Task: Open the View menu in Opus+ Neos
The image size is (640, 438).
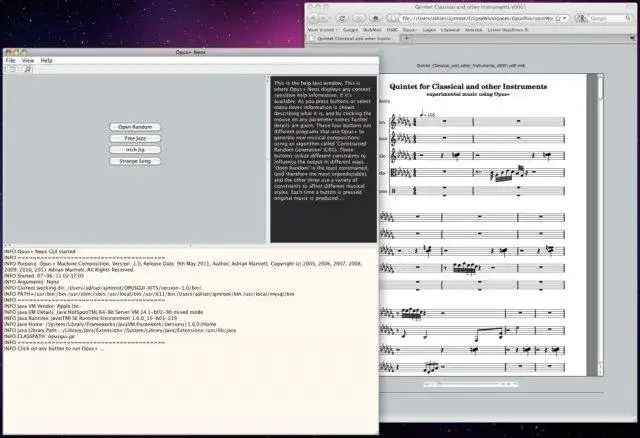Action: pos(28,60)
